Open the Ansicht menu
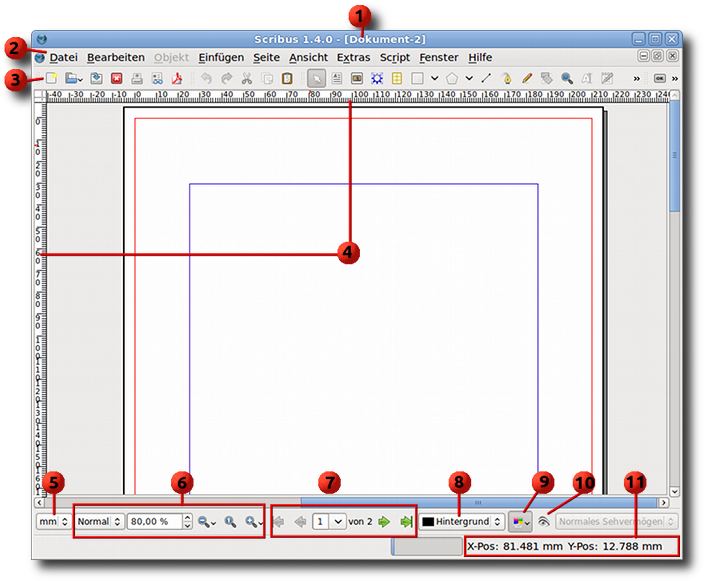The height and width of the screenshot is (581, 704). (308, 57)
